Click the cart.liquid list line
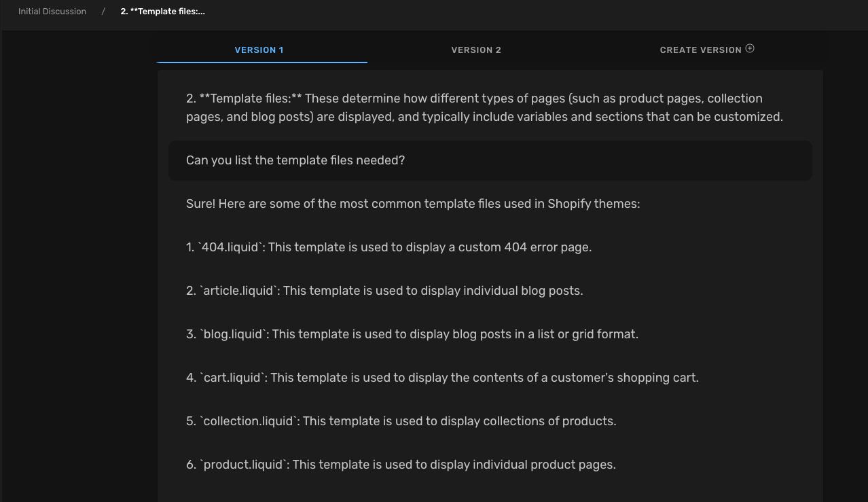 (x=442, y=378)
